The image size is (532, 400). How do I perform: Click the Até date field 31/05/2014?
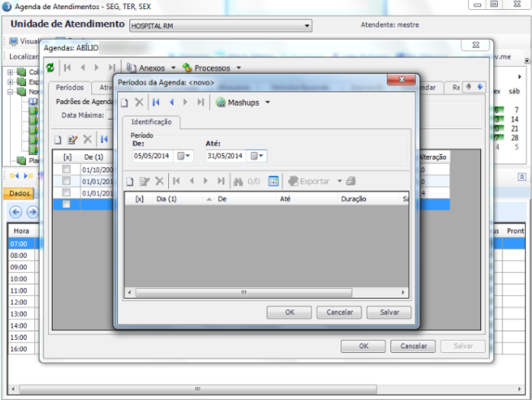pos(225,156)
